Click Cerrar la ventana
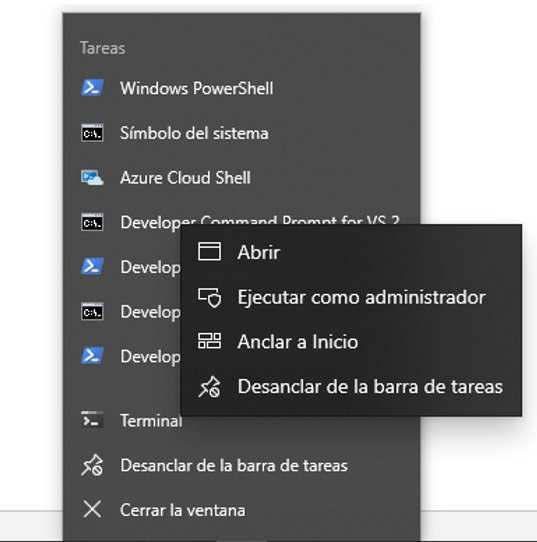Viewport: 537px width, 542px height. coord(241,510)
